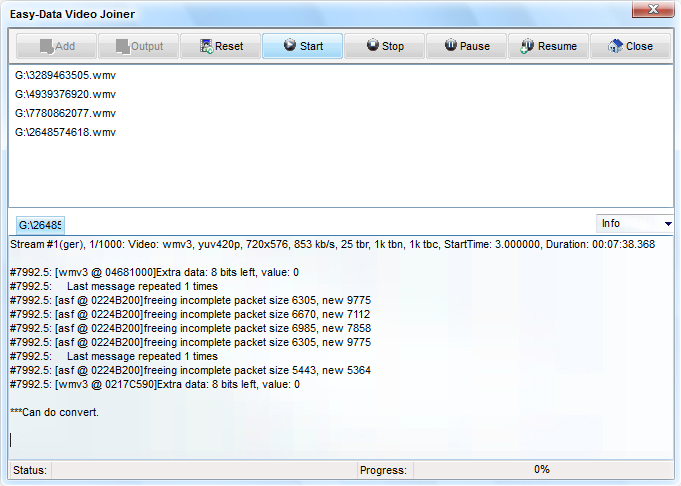The image size is (681, 486).
Task: Click the Add icon in toolbar
Action: pos(46,46)
